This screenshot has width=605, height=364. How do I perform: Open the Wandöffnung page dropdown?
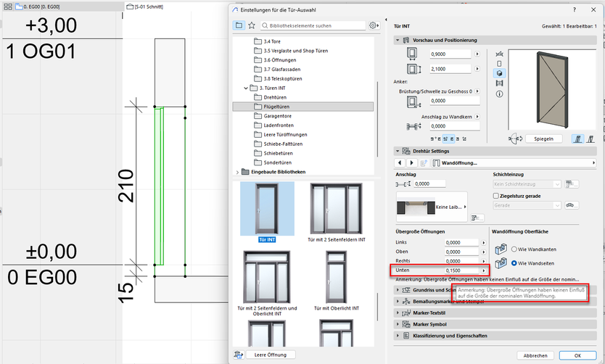[x=514, y=163]
